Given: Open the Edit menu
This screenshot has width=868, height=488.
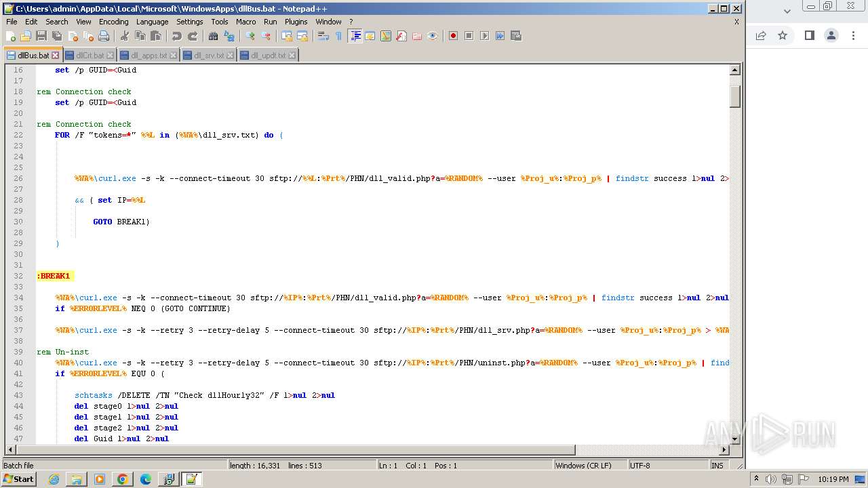Looking at the screenshot, I should pos(31,22).
